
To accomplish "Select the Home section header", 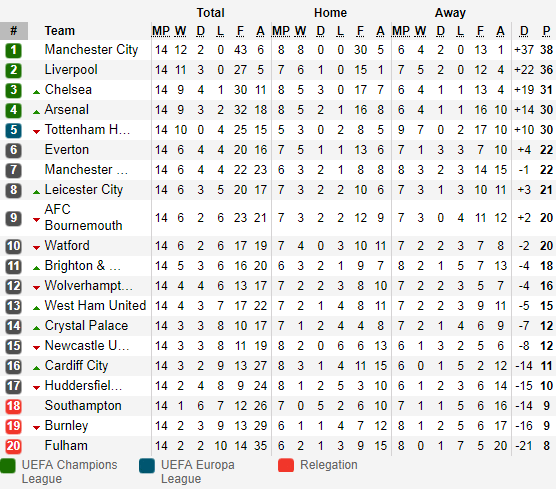I will (x=330, y=13).
